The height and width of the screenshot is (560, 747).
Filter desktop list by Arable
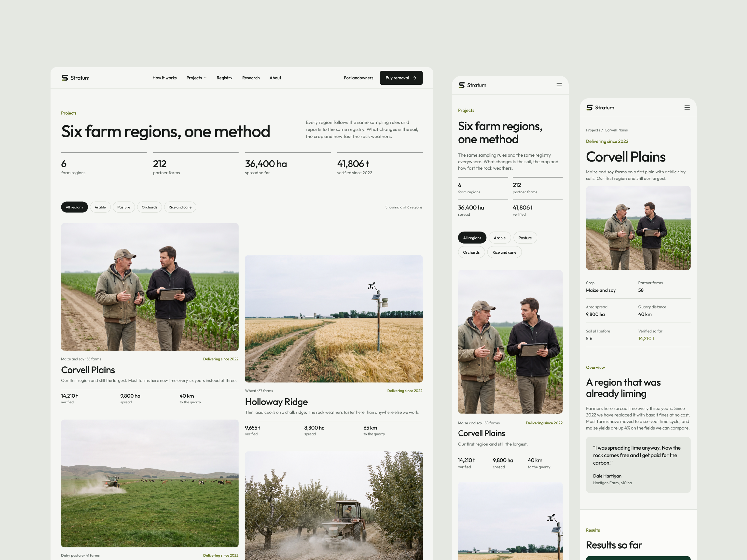[x=100, y=207]
